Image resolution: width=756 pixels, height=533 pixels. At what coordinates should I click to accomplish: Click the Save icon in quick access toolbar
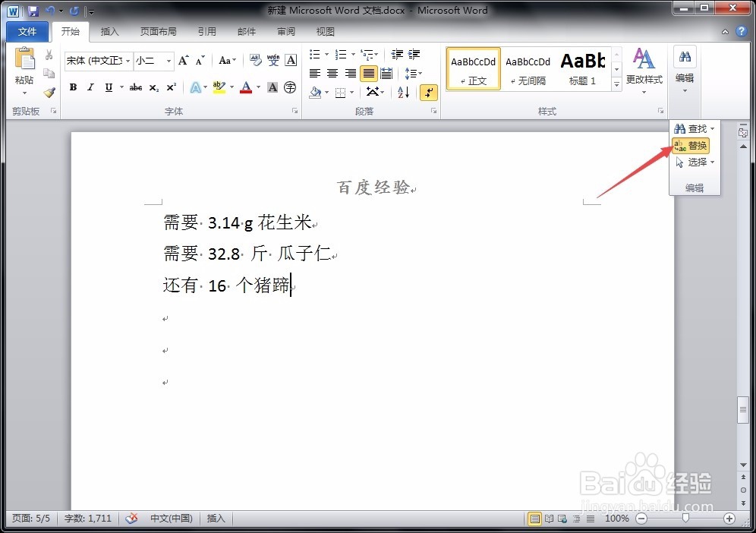33,11
